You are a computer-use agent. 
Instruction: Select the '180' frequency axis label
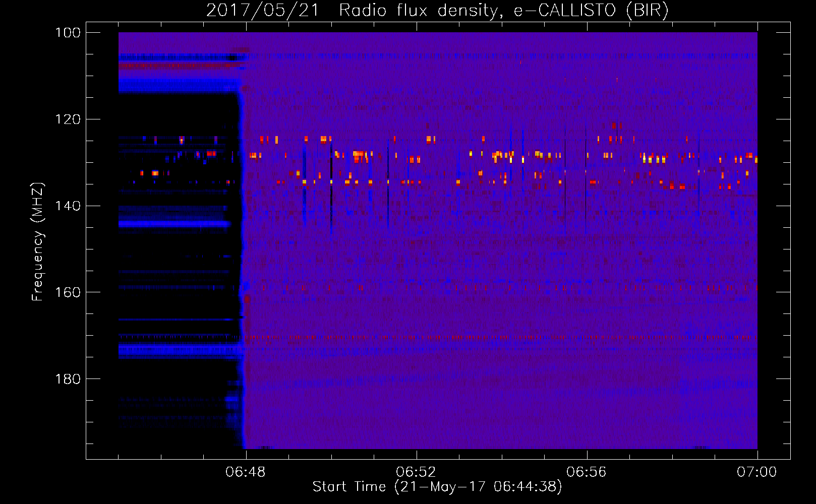point(68,379)
